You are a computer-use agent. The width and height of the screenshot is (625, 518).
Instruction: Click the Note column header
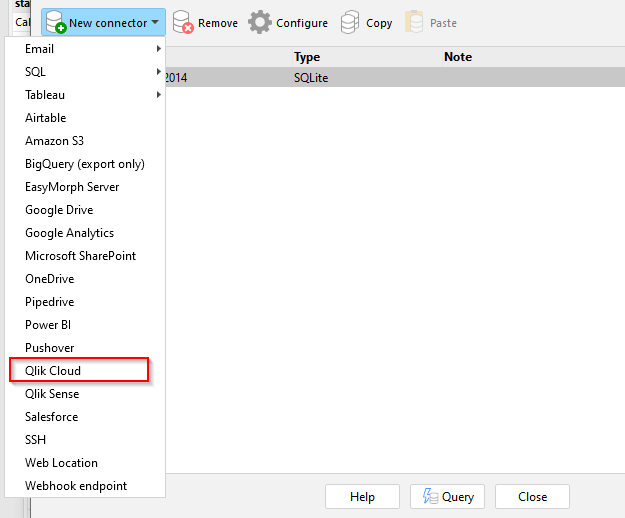(533, 57)
